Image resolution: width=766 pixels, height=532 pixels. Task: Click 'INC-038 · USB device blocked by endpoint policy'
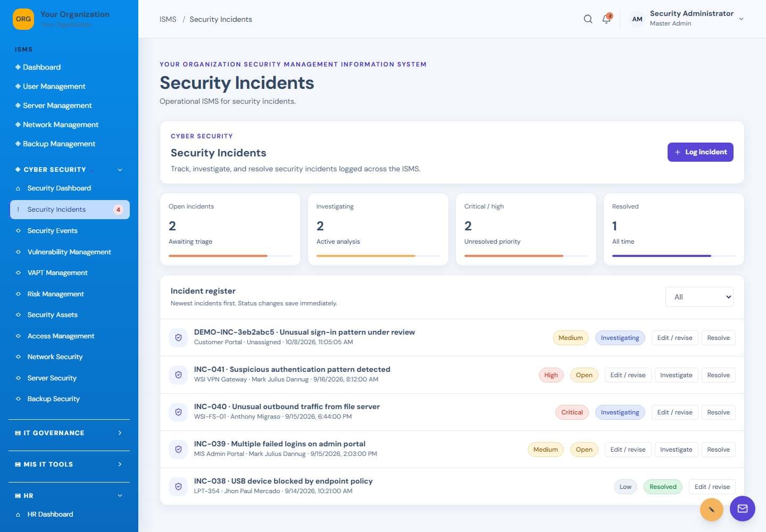[x=283, y=481]
